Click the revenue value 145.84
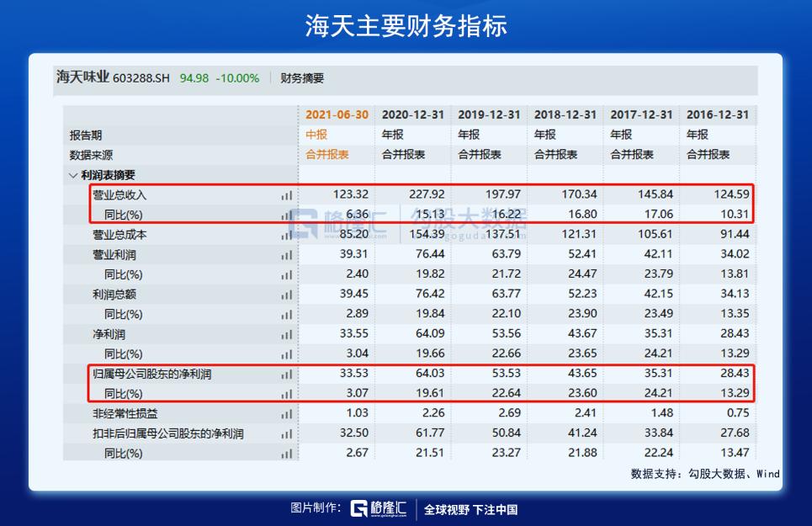Viewport: 812px width, 526px height. (655, 194)
